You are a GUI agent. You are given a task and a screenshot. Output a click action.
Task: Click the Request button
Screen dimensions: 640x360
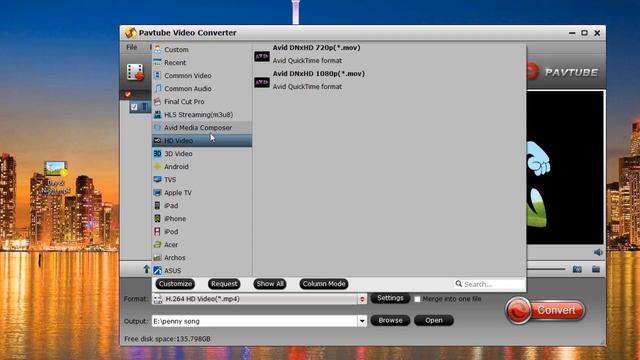point(224,284)
